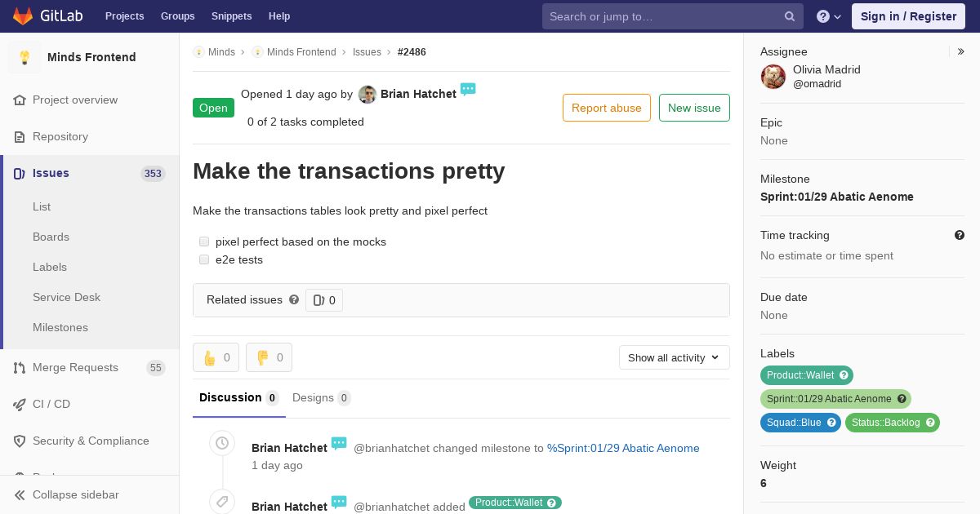Click help icon on Status::Backlog label
The width and height of the screenshot is (980, 514).
pos(931,423)
